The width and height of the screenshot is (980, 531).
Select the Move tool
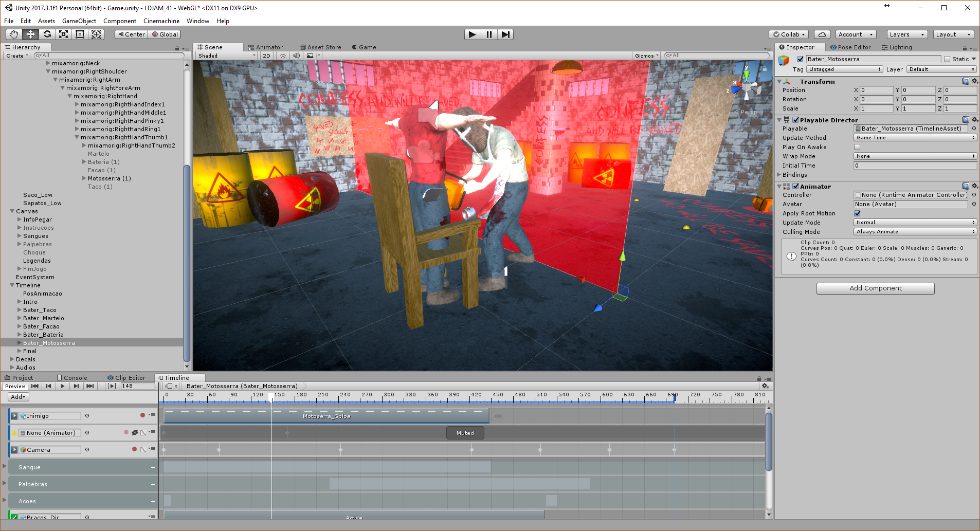pos(30,34)
